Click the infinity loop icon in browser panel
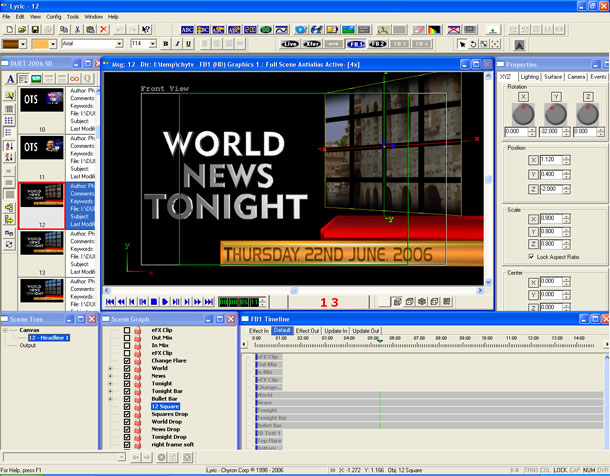The width and height of the screenshot is (610, 476). [x=74, y=79]
